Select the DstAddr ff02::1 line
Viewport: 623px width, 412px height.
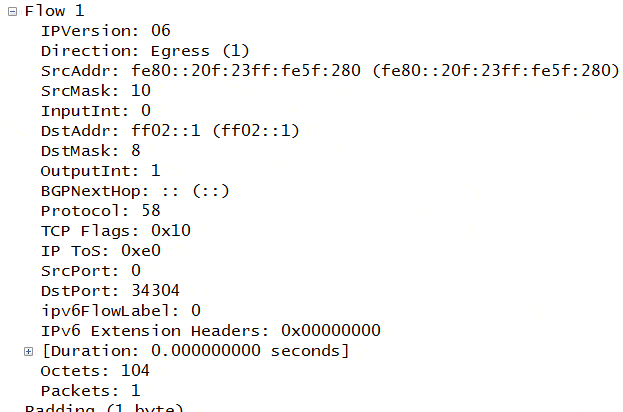tap(170, 131)
